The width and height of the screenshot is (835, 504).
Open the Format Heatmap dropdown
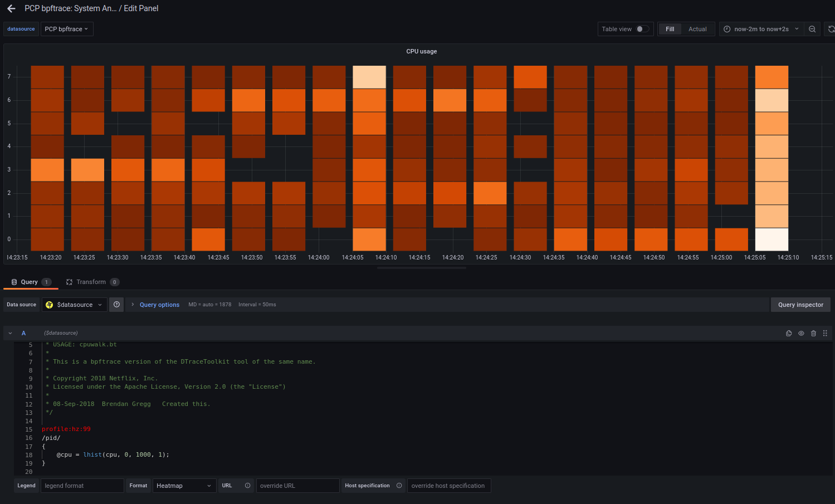tap(184, 486)
